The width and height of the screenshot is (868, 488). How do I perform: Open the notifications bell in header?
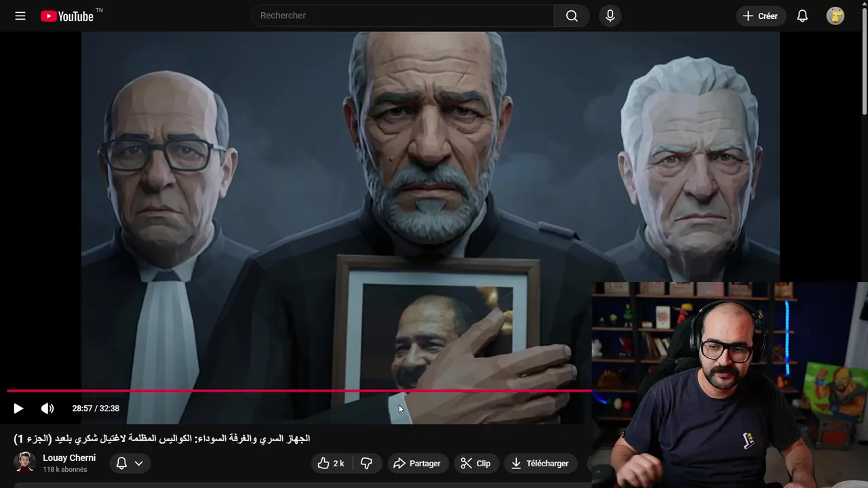[x=802, y=16]
